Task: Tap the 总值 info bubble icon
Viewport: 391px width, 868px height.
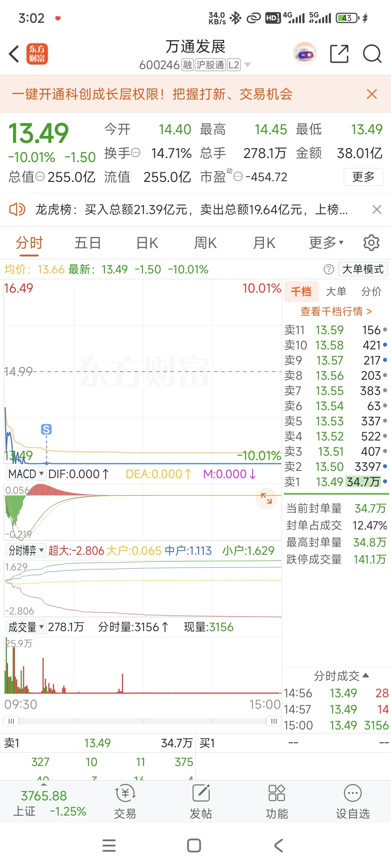Action: point(40,176)
